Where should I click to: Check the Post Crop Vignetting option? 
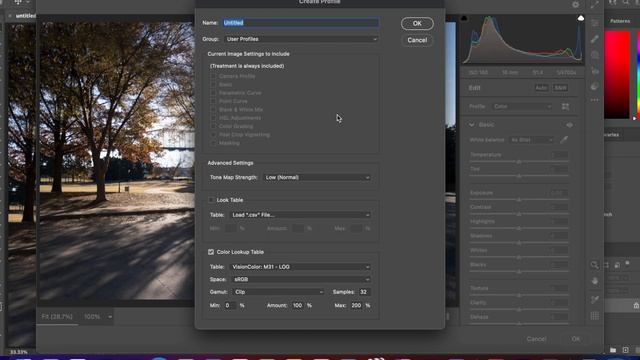coord(213,134)
